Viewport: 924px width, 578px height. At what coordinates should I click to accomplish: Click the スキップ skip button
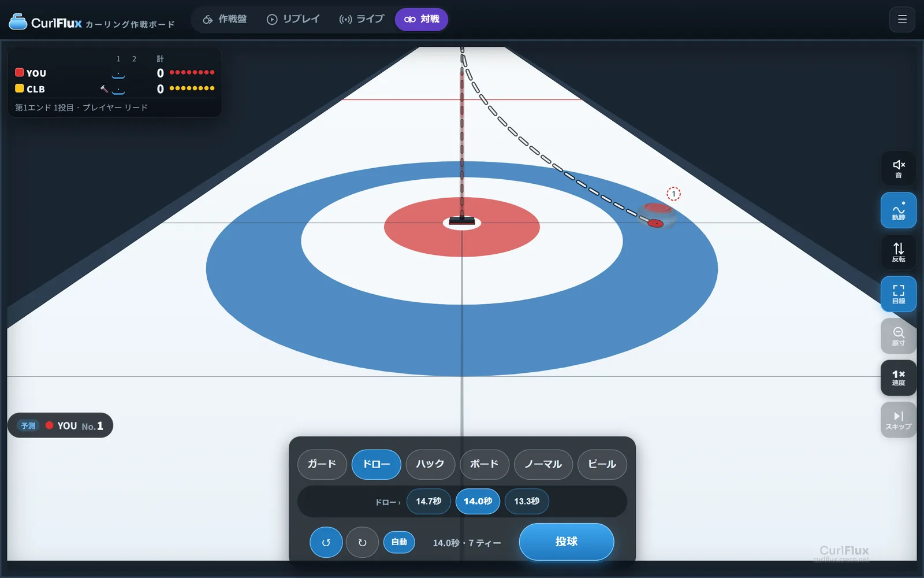point(899,420)
